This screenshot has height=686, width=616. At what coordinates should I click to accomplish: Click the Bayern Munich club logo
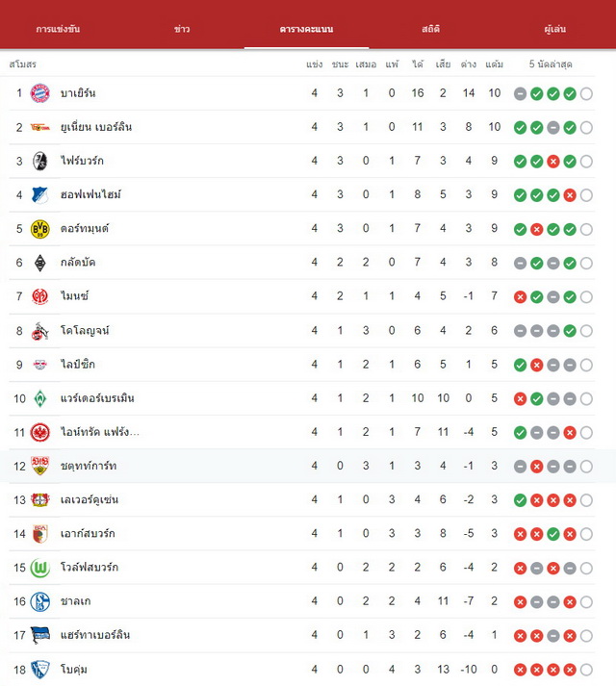[39, 93]
